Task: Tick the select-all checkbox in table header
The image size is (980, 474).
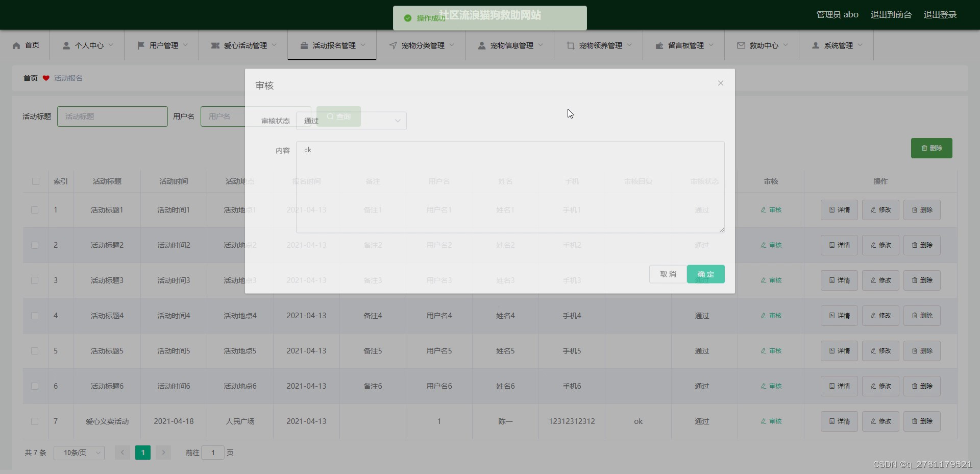Action: [x=36, y=181]
